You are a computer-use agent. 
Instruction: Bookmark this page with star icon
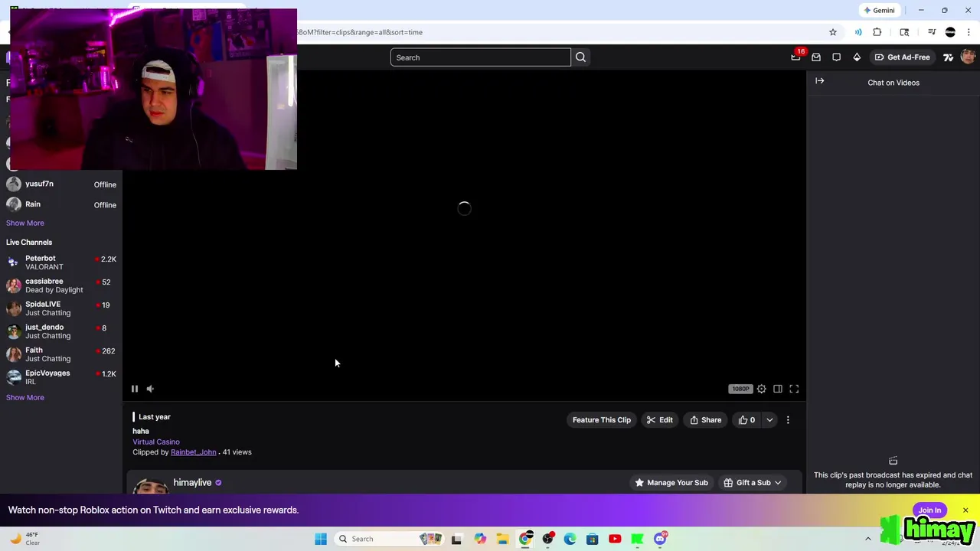tap(832, 32)
